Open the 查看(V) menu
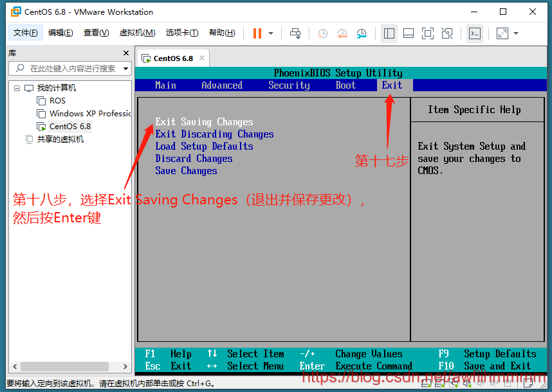Screen dimensions: 552x392 96,33
